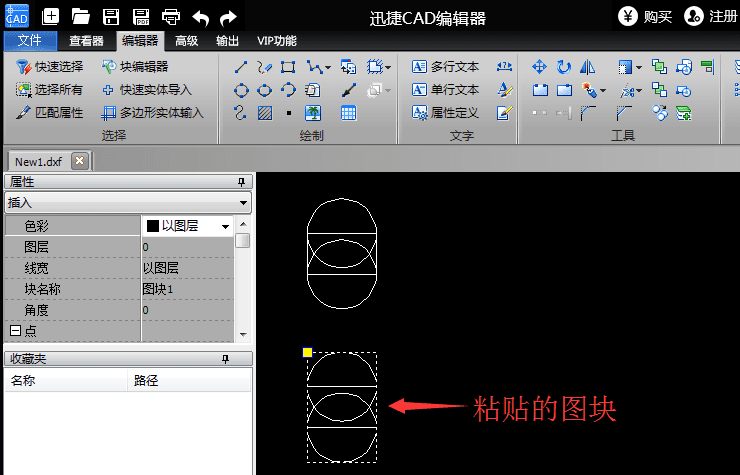Select the Spline curve tool

(x=240, y=113)
